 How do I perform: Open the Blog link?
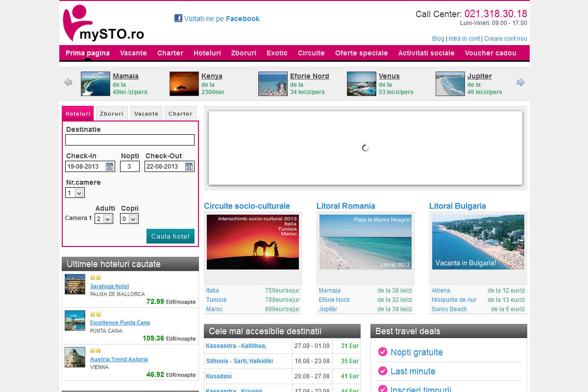[438, 39]
